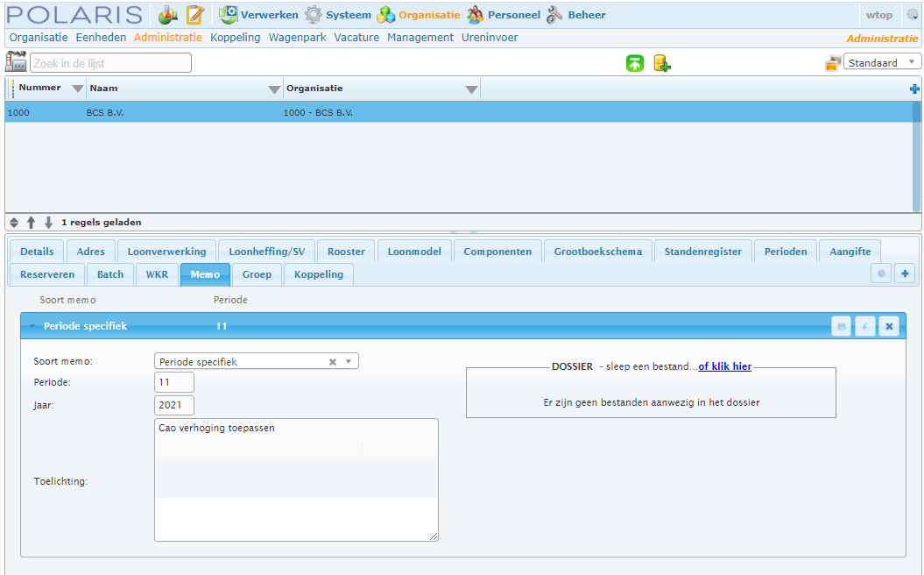The width and height of the screenshot is (924, 575).
Task: Click the blue plus to add a column
Action: [914, 89]
